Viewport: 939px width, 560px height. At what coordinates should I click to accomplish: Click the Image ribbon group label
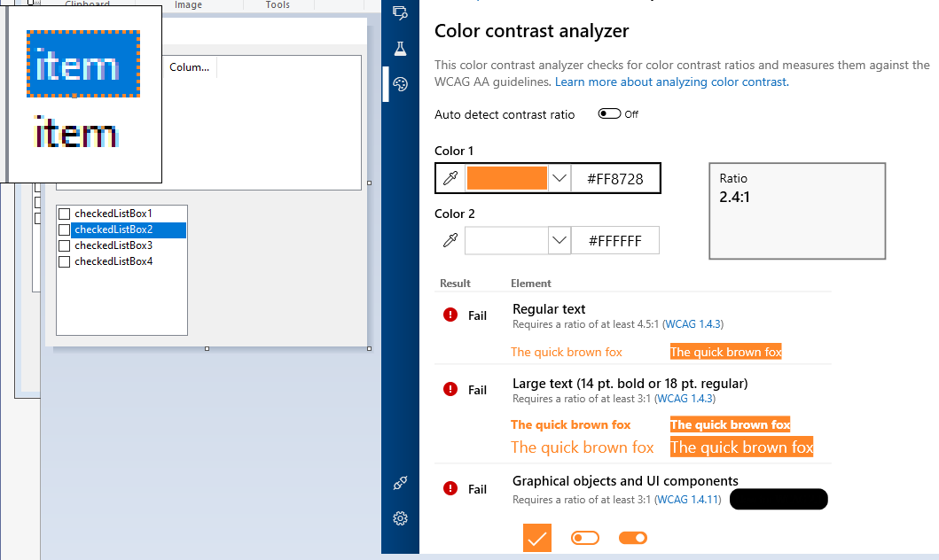click(188, 4)
